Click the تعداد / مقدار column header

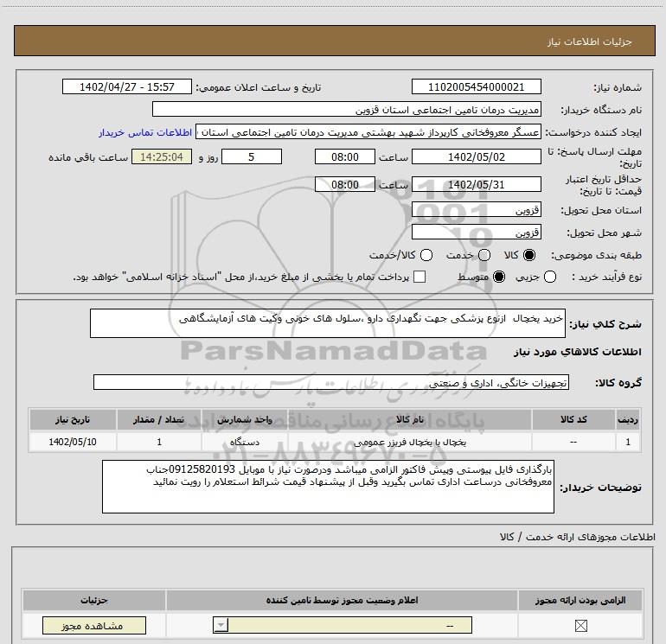tap(159, 419)
